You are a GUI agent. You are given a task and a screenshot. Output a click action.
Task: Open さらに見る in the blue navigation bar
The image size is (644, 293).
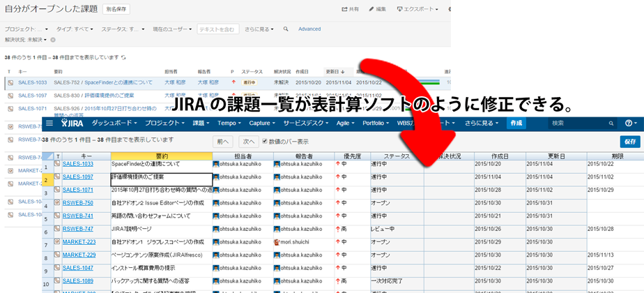coord(482,123)
